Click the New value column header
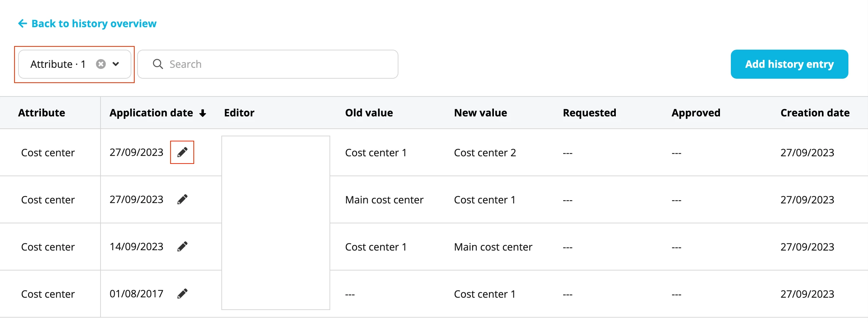Screen dimensions: 868x322 pos(480,113)
